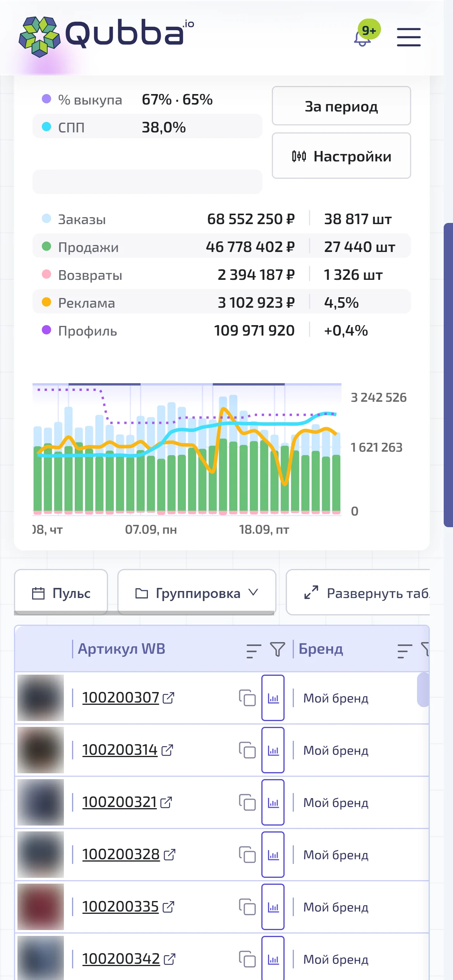
Task: Click the Заказы light-blue color dot
Action: coord(46,218)
